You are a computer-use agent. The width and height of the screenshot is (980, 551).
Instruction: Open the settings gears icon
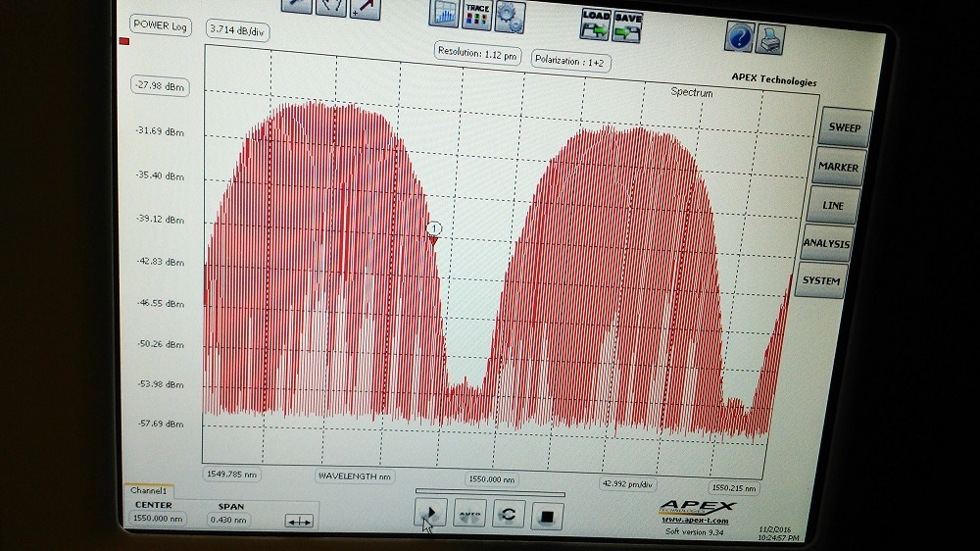510,16
